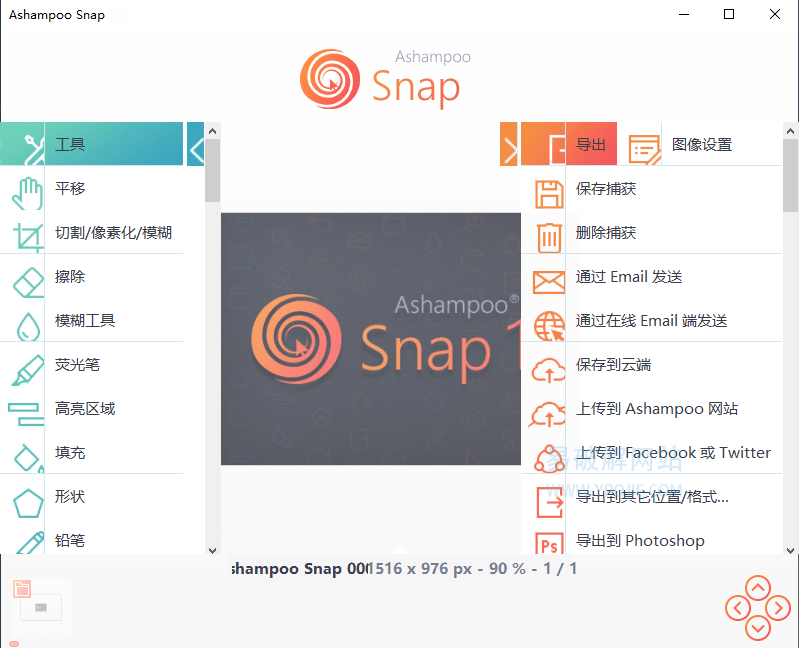
Task: Click the image settings notepad icon
Action: click(x=644, y=149)
